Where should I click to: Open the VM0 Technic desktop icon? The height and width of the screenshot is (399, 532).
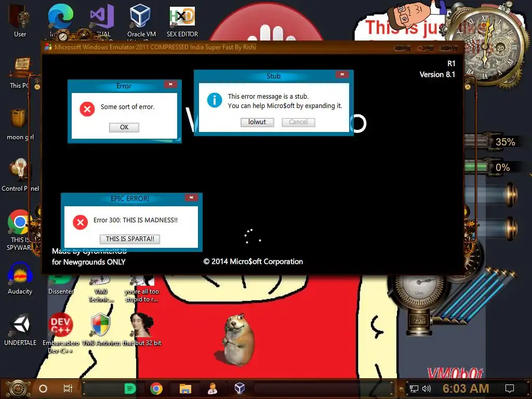tap(101, 288)
